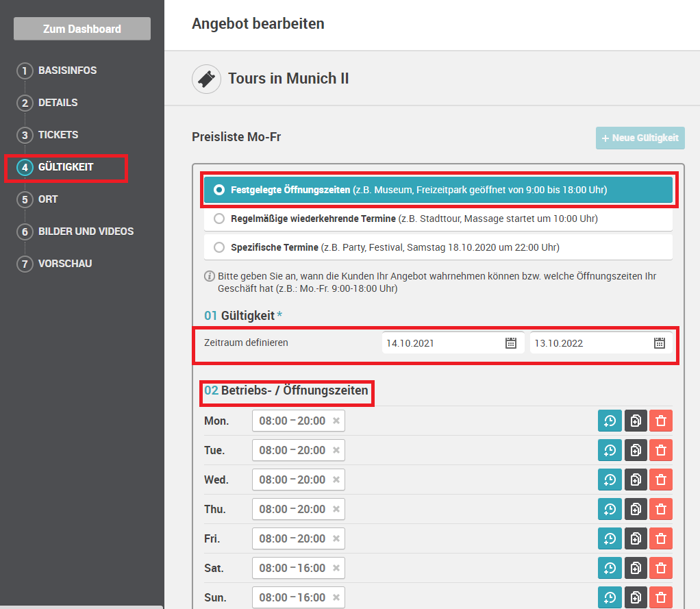Click the Betriebs- / Öffnungszeiten heading
Image resolution: width=700 pixels, height=609 pixels.
pyautogui.click(x=286, y=390)
